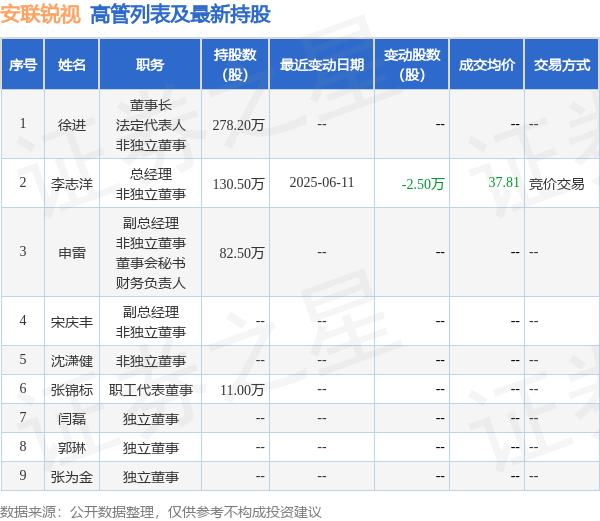
Task: Select the 职务 column header
Action: (150, 65)
